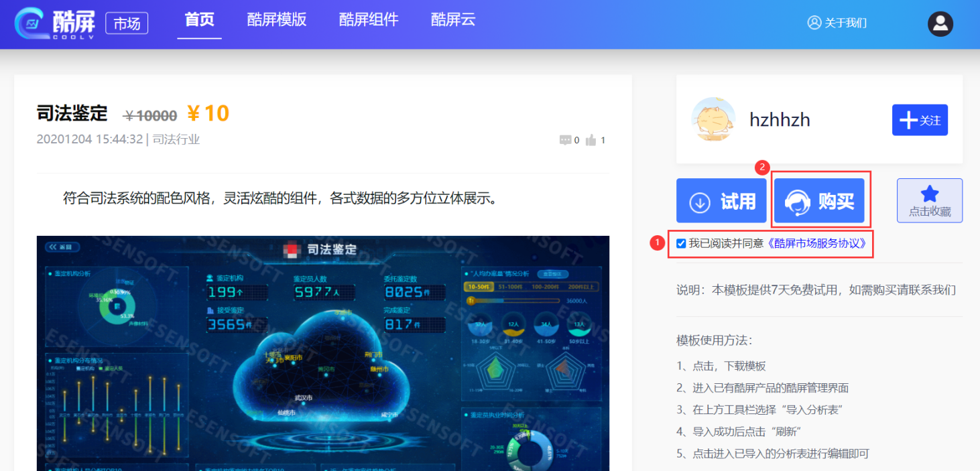
Task: Follow the author with 关注 button
Action: [x=920, y=120]
